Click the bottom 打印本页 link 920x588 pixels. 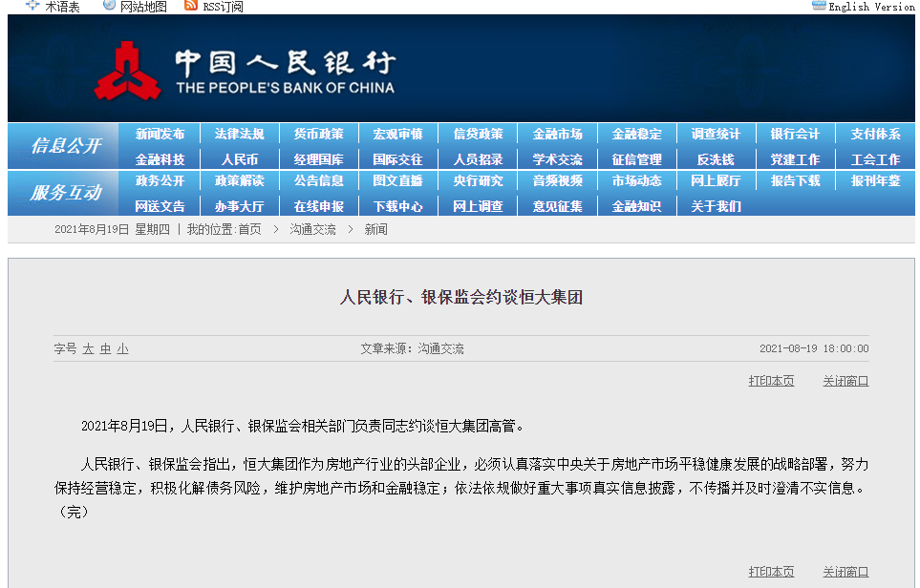click(771, 572)
